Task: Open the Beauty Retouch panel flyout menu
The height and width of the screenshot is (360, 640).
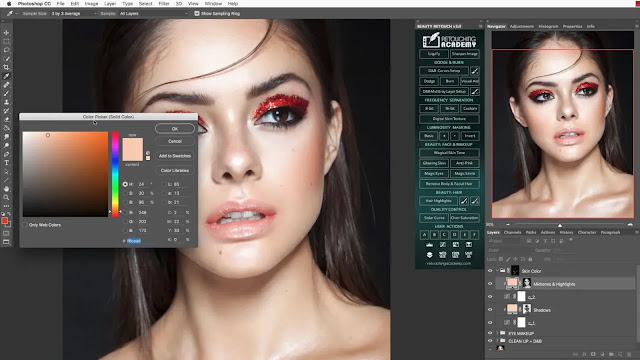Action: [x=480, y=26]
